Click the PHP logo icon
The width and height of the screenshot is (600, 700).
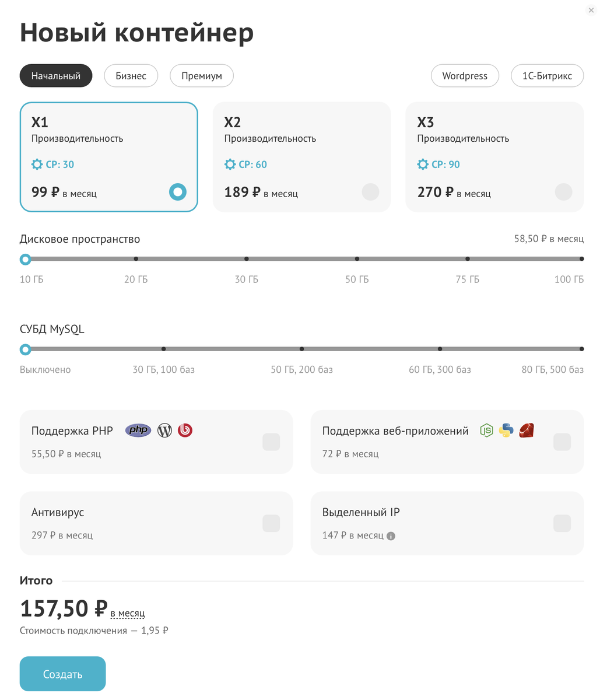138,430
